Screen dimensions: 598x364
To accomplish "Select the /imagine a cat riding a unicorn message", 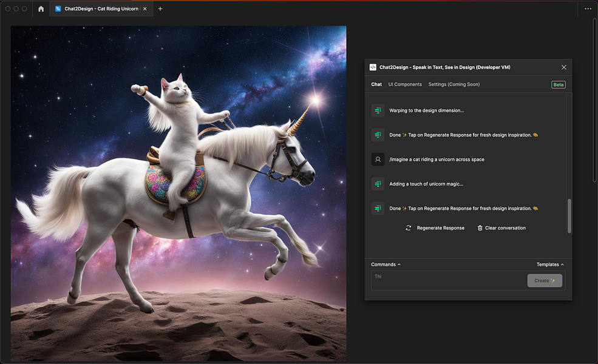I will [x=437, y=160].
